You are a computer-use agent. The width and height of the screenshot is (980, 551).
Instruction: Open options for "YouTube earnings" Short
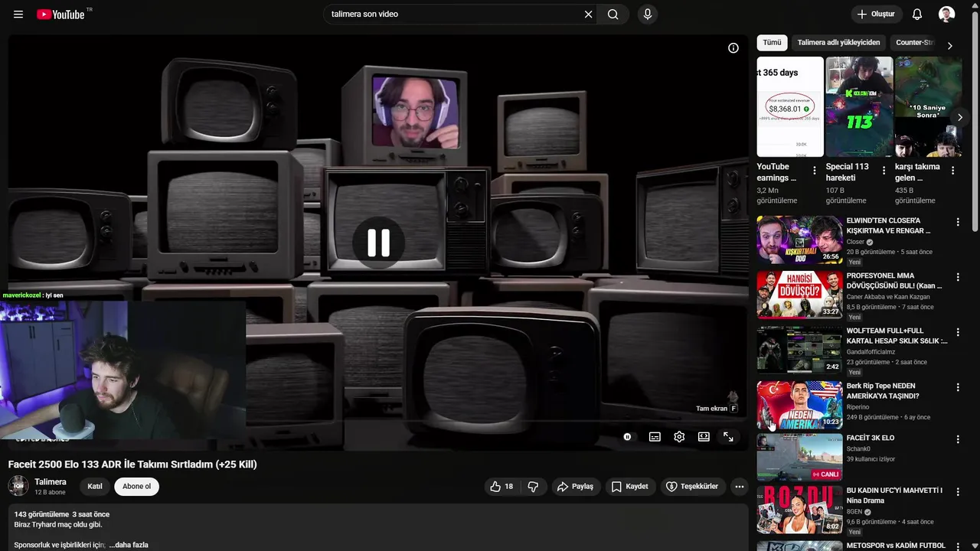pyautogui.click(x=815, y=171)
